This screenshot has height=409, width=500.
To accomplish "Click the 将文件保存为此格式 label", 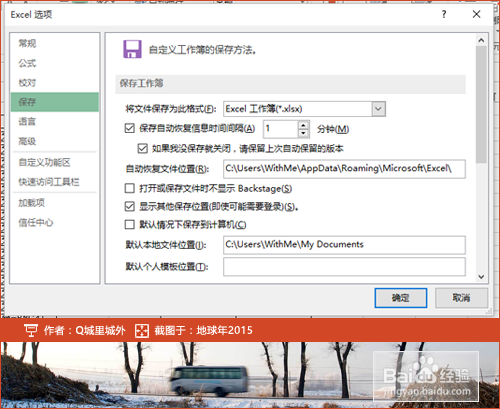I will 171,109.
